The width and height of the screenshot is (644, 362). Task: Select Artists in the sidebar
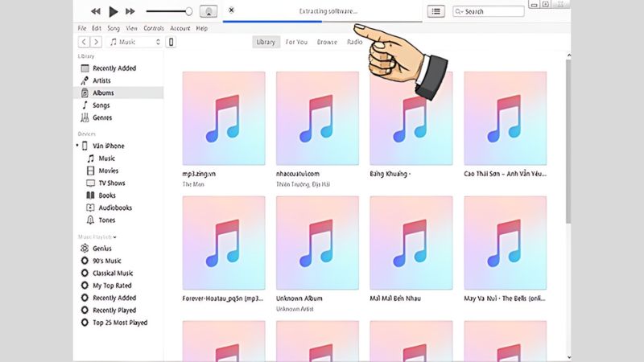point(118,80)
